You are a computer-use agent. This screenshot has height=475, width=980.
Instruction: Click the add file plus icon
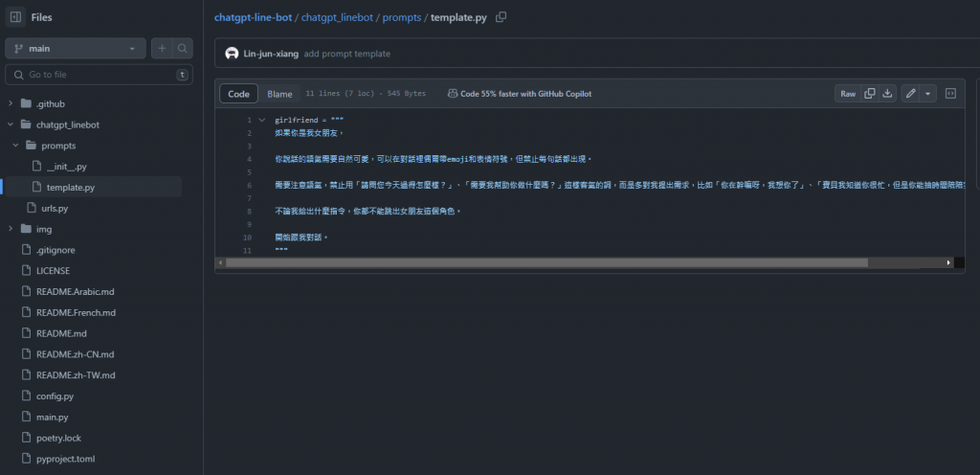pos(162,49)
